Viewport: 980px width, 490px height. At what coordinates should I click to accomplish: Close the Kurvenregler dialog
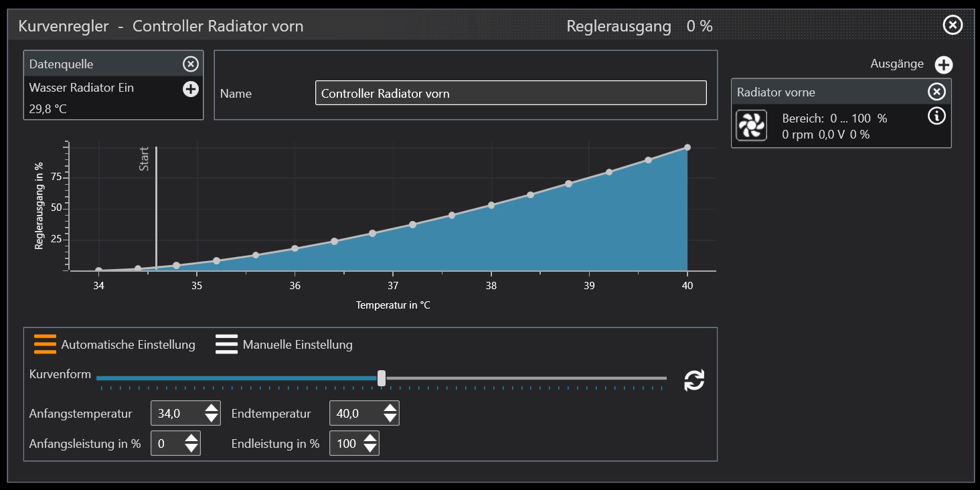(x=953, y=25)
